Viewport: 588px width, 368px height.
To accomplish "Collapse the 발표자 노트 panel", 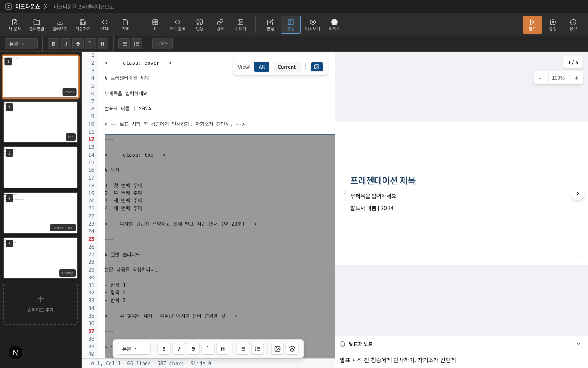I will click(x=578, y=344).
